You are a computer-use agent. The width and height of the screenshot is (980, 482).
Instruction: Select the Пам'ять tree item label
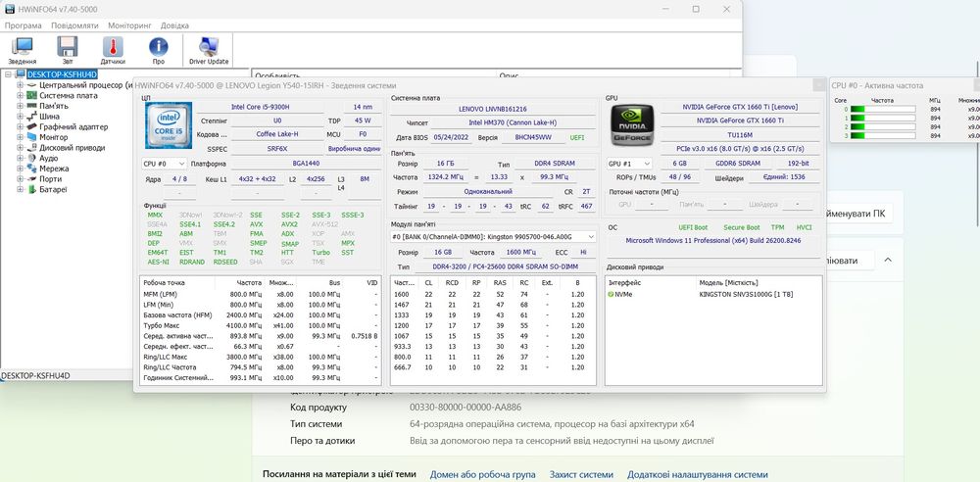pyautogui.click(x=54, y=106)
